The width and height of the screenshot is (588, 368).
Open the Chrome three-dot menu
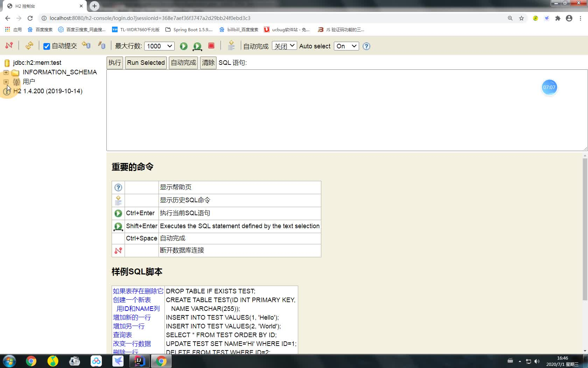(x=580, y=18)
